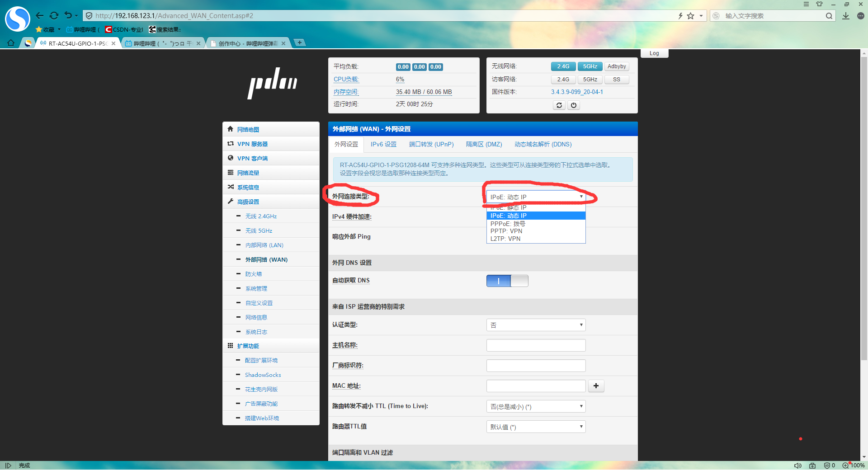Viewport: 868px width, 470px height.
Task: Select L2TP: VPN option
Action: coord(536,239)
